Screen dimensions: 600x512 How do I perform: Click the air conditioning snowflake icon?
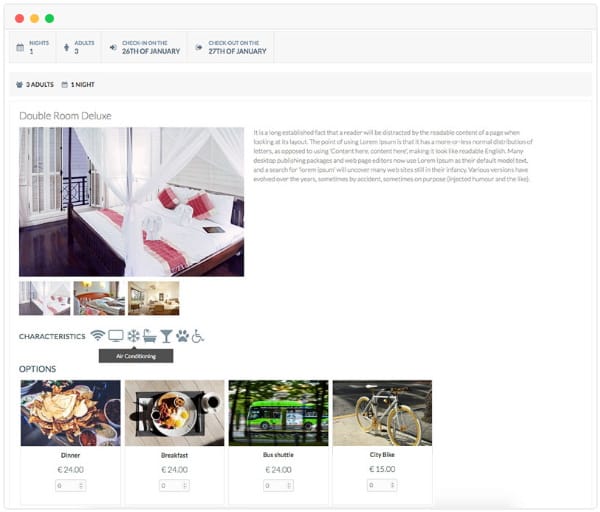[x=133, y=336]
